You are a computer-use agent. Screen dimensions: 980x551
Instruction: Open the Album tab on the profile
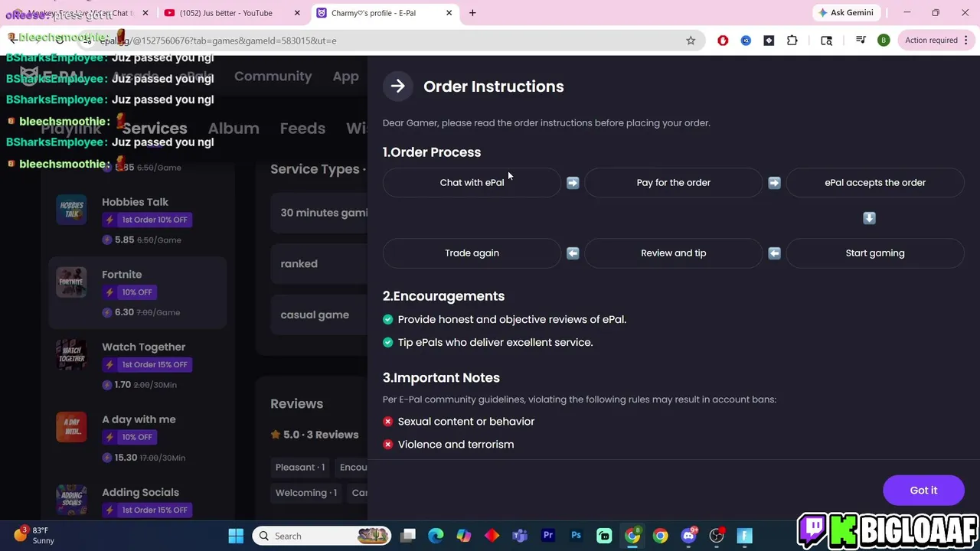(x=234, y=129)
